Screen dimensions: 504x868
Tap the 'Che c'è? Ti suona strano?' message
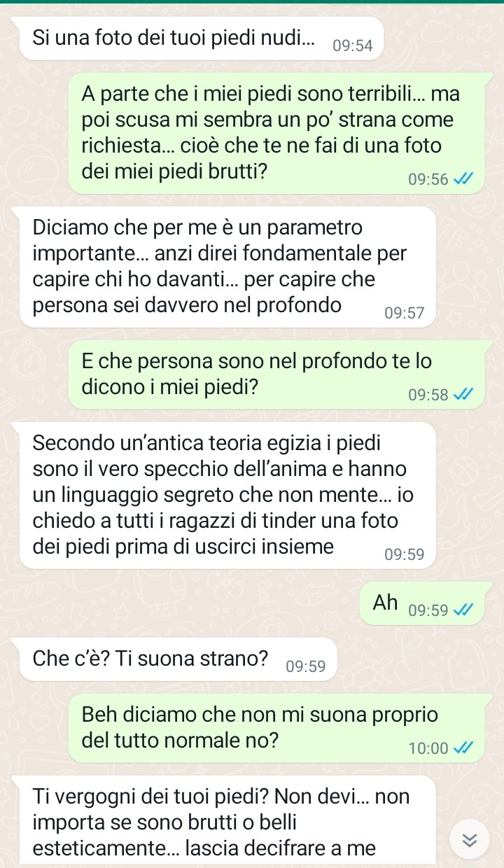point(178,659)
